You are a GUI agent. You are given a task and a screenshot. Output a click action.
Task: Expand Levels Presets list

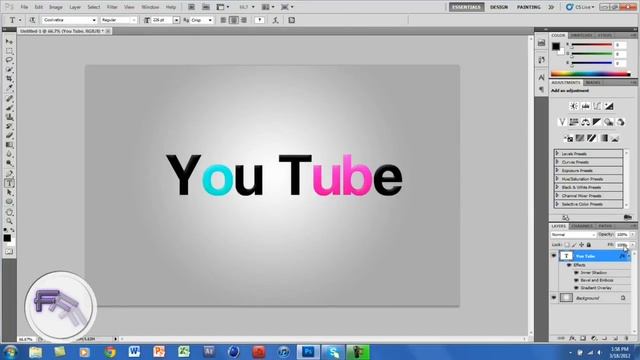pos(557,153)
